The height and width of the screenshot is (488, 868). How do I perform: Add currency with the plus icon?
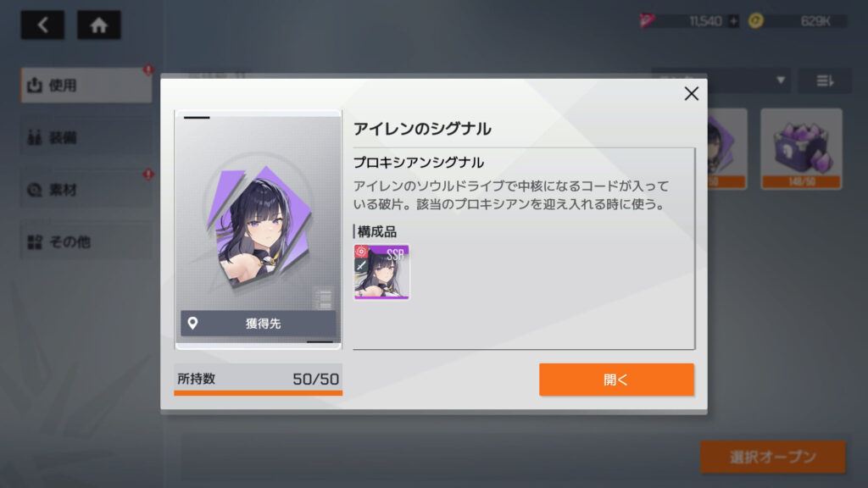coord(733,21)
